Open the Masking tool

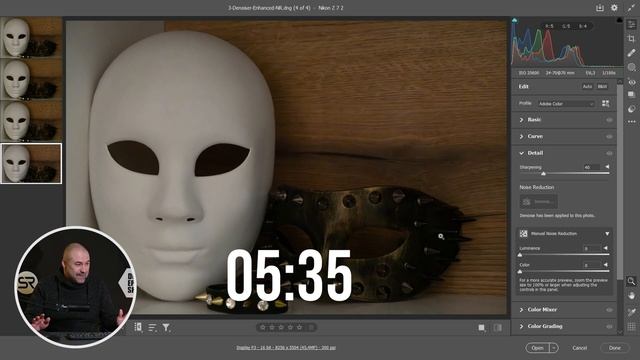(631, 67)
